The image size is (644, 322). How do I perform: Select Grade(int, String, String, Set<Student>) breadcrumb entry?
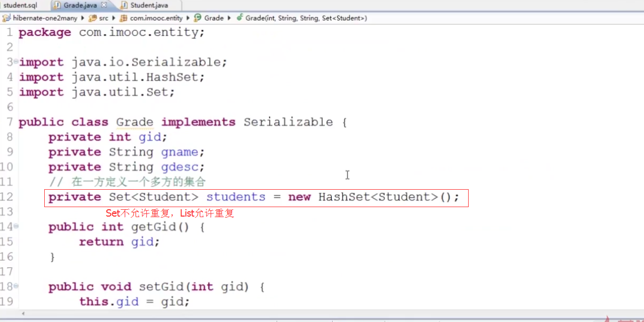(306, 18)
